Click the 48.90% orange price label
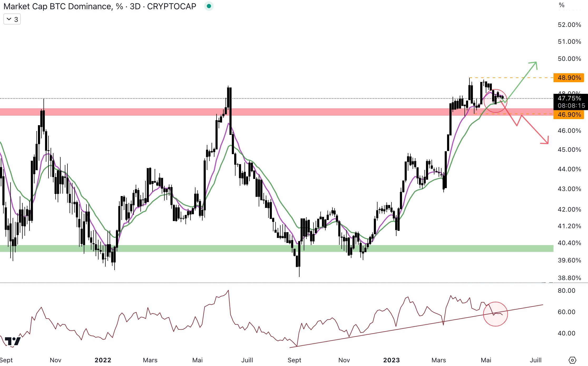This screenshot has height=366, width=588. pos(569,78)
